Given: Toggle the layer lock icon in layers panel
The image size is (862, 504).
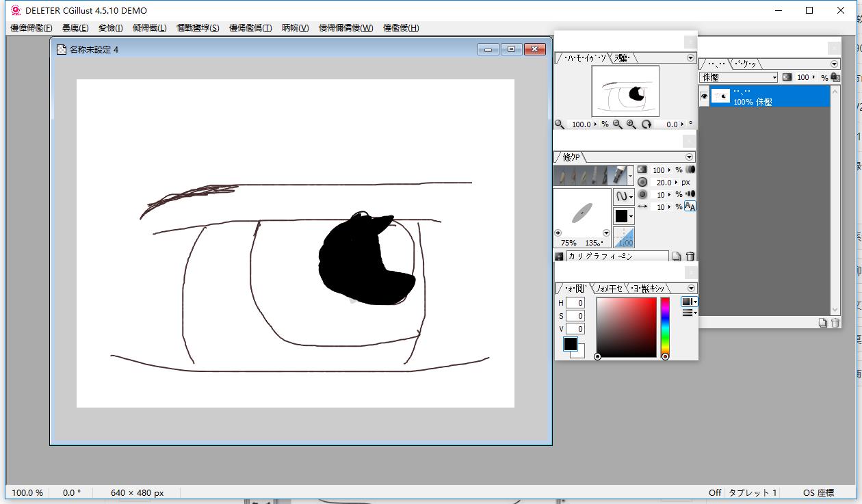Looking at the screenshot, I should [x=834, y=77].
